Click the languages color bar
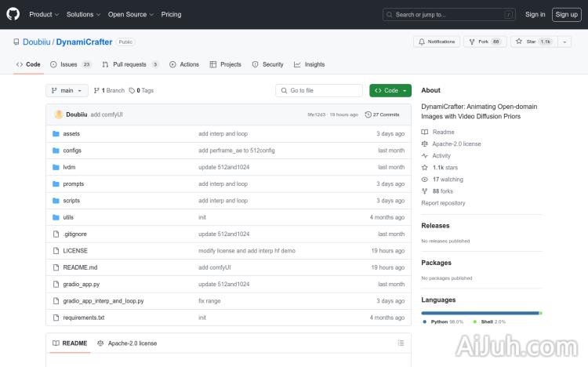The height and width of the screenshot is (367, 588). [481, 313]
